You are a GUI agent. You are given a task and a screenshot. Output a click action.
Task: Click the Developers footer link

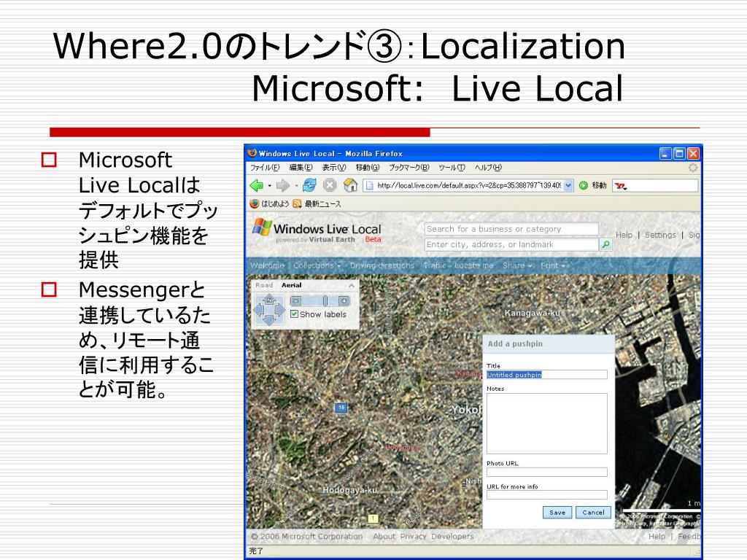coord(452,536)
